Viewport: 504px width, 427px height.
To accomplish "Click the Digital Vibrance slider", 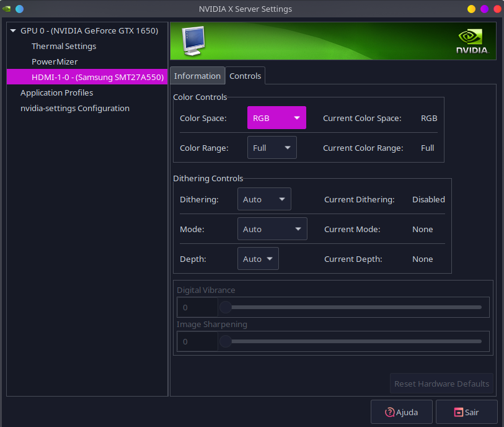I will pos(351,307).
